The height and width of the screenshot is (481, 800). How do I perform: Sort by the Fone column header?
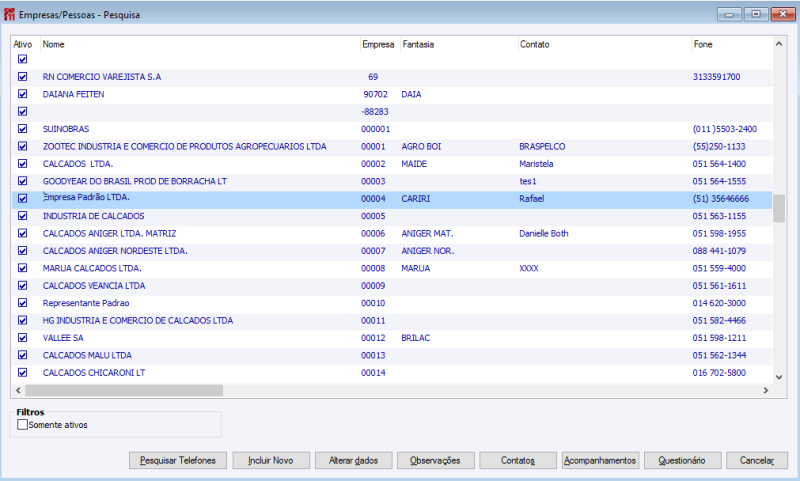(x=732, y=44)
